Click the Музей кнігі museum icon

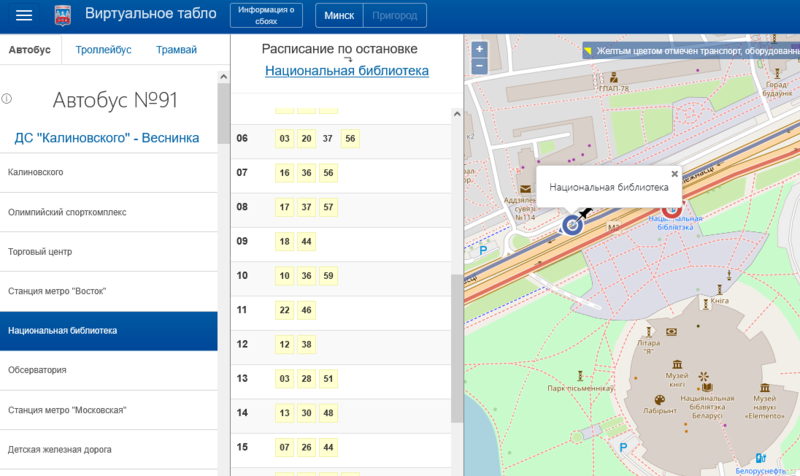[x=678, y=363]
